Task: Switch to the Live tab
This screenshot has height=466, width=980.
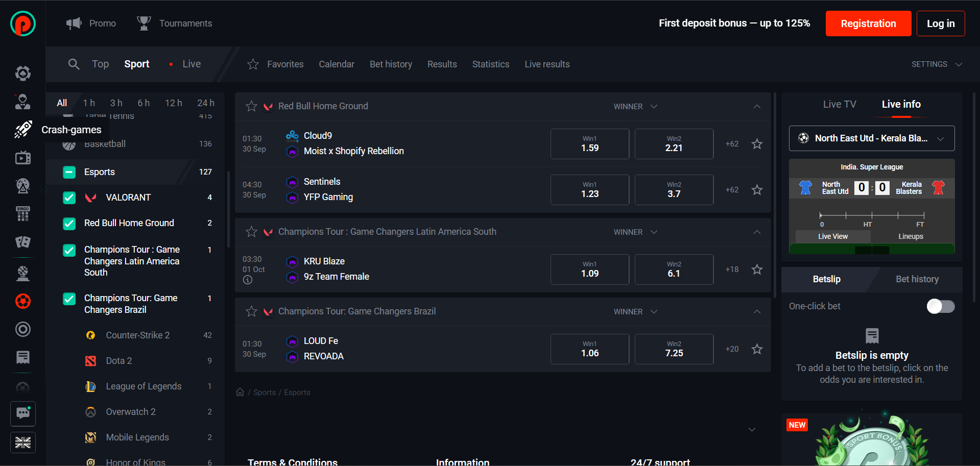Action: click(x=192, y=64)
